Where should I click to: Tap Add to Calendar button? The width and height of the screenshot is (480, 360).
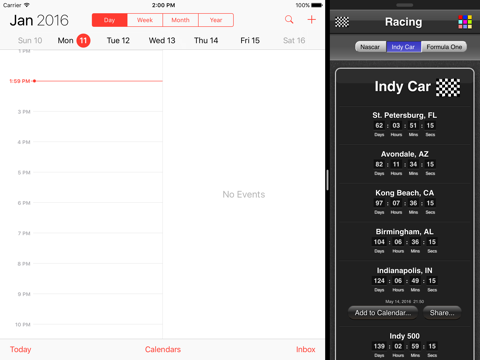point(383,313)
